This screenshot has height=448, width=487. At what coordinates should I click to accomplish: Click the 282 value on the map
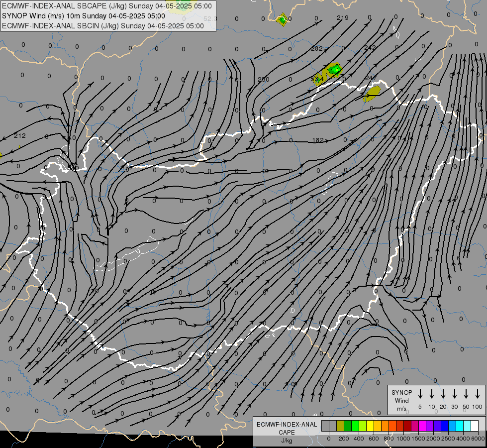click(317, 48)
